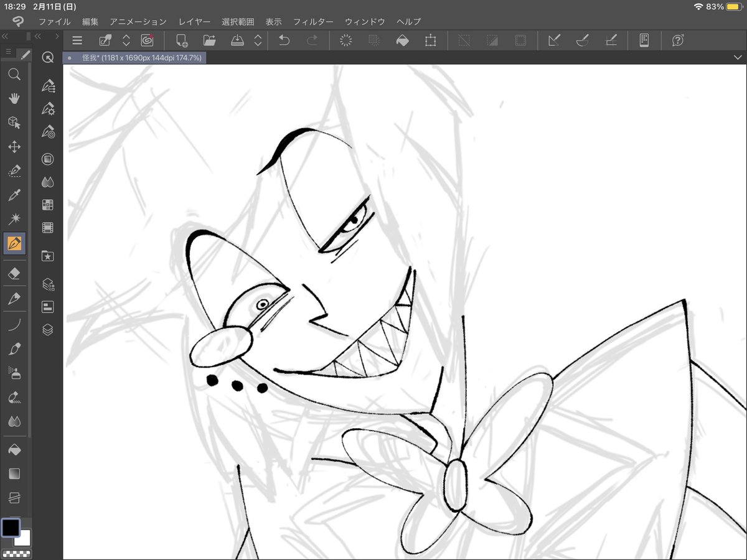Select the Operation object cube tool
747x560 pixels.
(14, 123)
